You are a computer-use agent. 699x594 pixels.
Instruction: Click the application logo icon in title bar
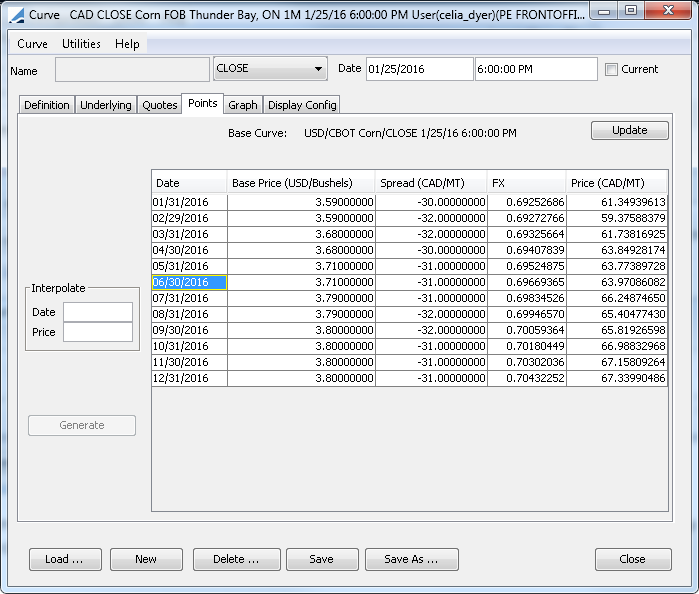coord(16,15)
